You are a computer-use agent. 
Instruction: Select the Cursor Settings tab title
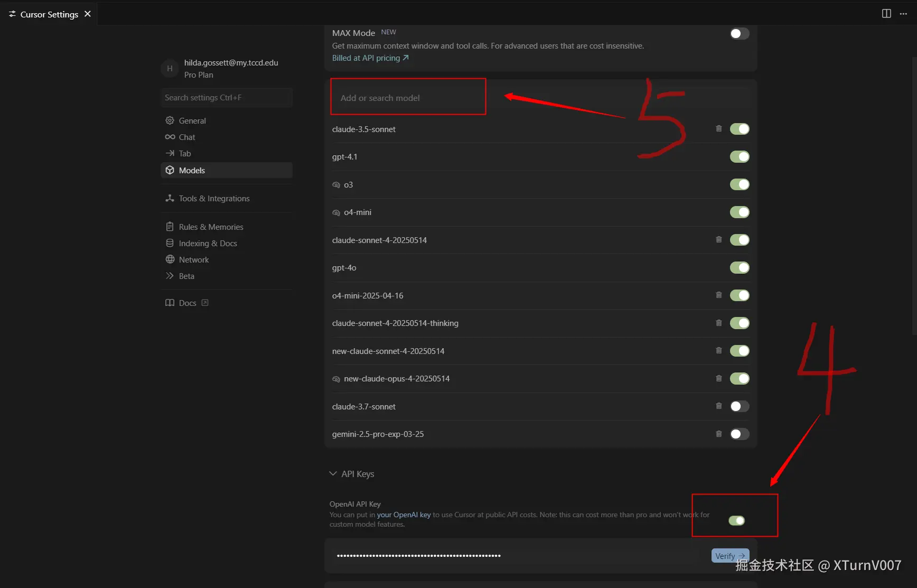tap(49, 14)
